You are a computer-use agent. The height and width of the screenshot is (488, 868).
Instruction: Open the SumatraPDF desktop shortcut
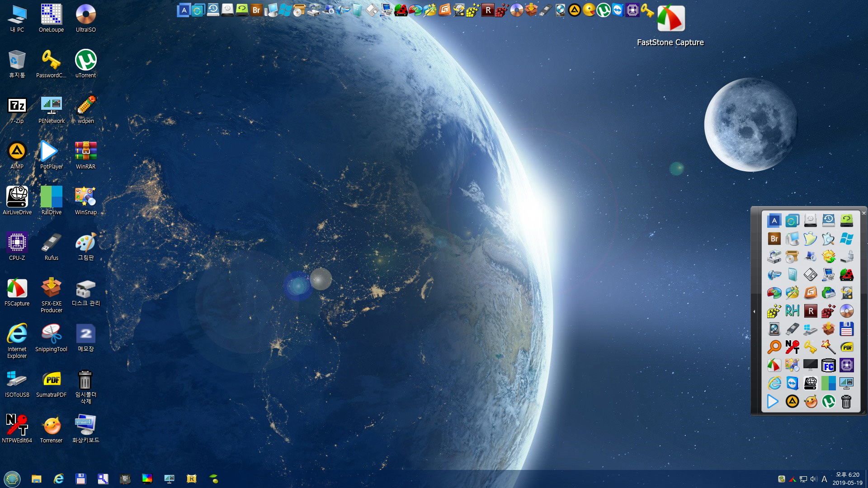coord(51,384)
